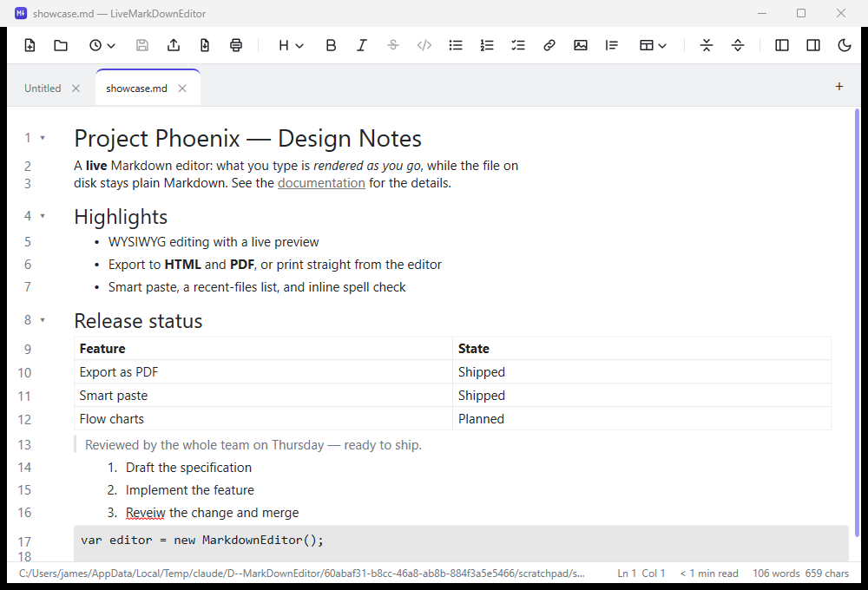Close the showcase.md tab

(x=182, y=88)
